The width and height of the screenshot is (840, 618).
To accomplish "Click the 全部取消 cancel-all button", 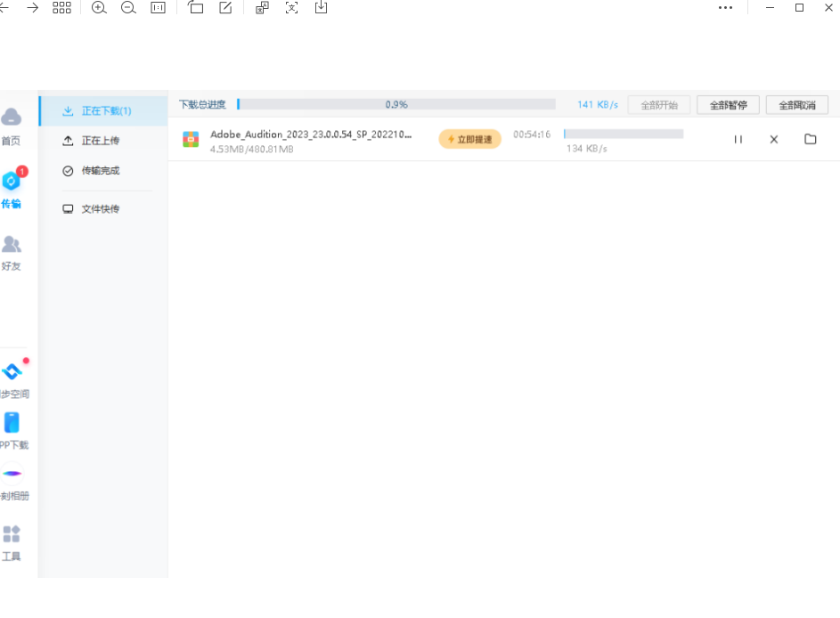I will point(796,105).
